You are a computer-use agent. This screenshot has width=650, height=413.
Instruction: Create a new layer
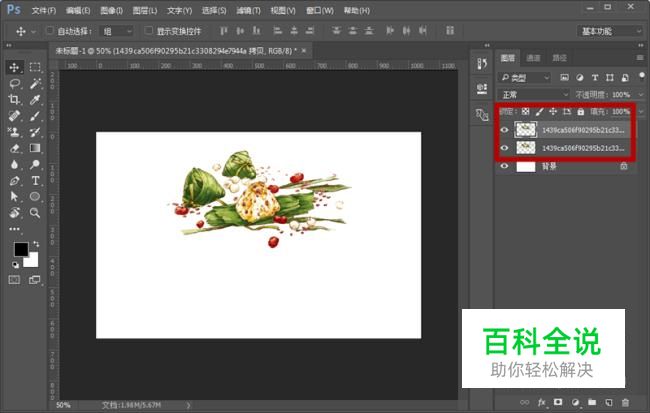[x=609, y=402]
